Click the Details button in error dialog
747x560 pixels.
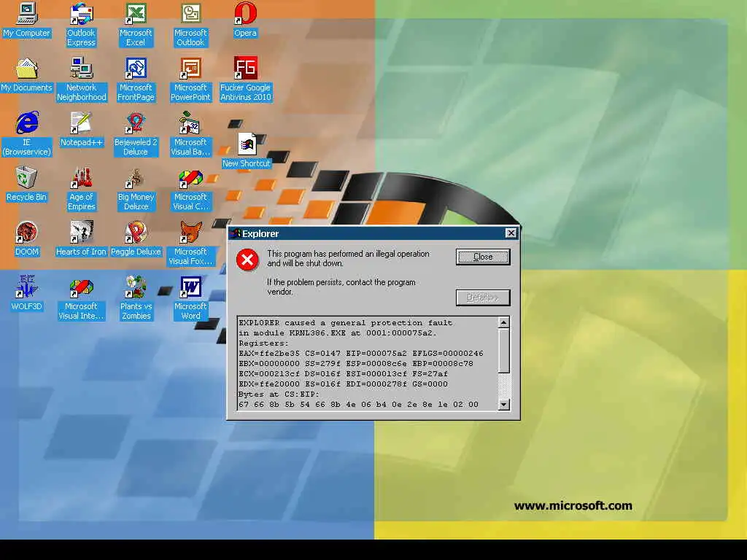(x=483, y=297)
